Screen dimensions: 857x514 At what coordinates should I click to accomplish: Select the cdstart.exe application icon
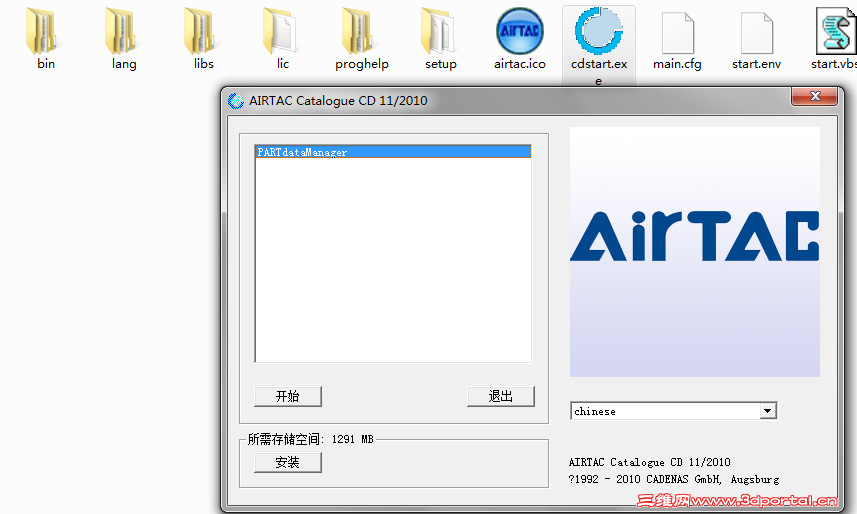598,31
